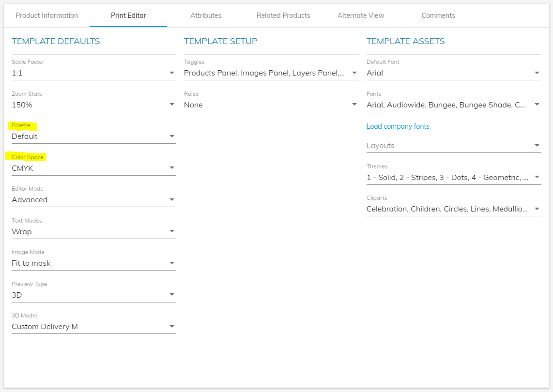Open the Attributes tab
The height and width of the screenshot is (392, 553).
[206, 15]
